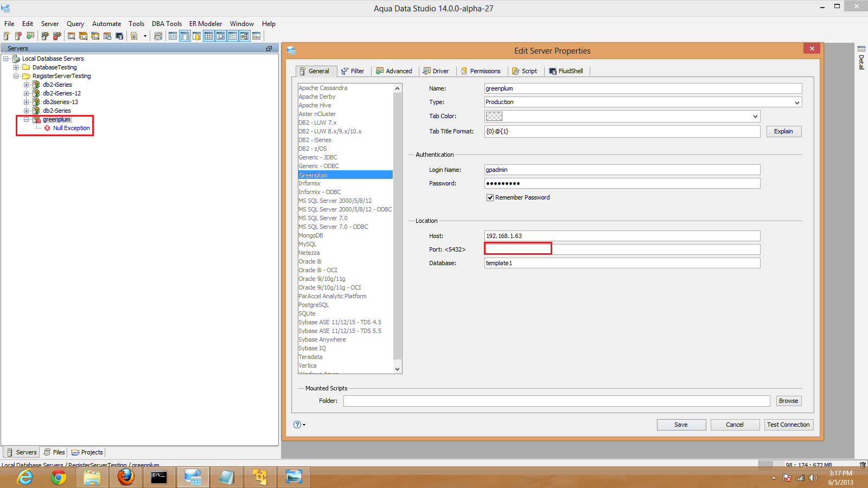Switch to the Filter tab
The width and height of the screenshot is (868, 488).
[353, 71]
